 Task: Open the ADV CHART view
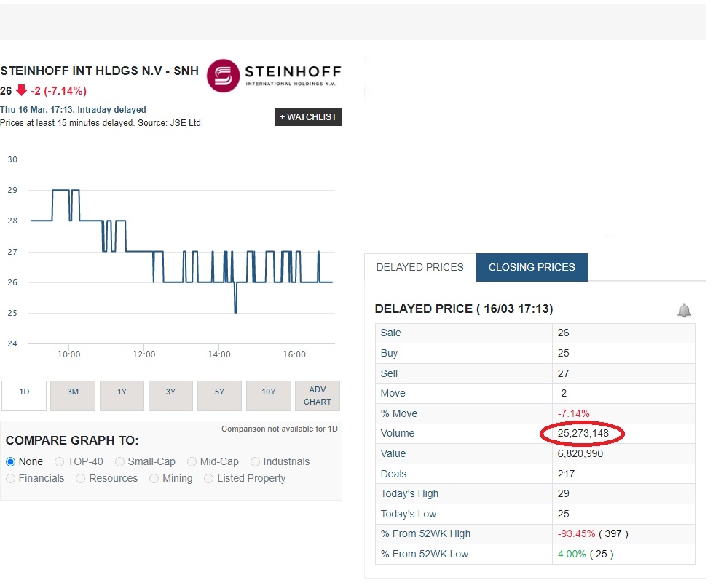[318, 395]
